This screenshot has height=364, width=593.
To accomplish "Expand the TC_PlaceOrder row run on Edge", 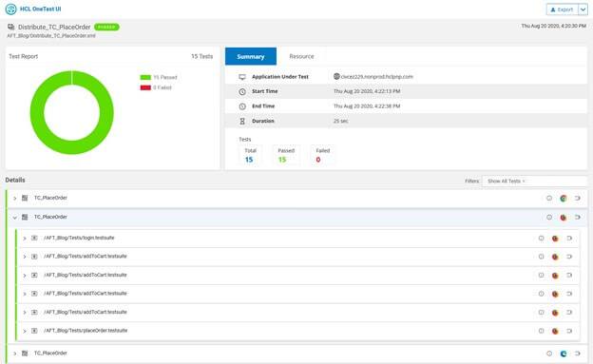I will pos(15,354).
